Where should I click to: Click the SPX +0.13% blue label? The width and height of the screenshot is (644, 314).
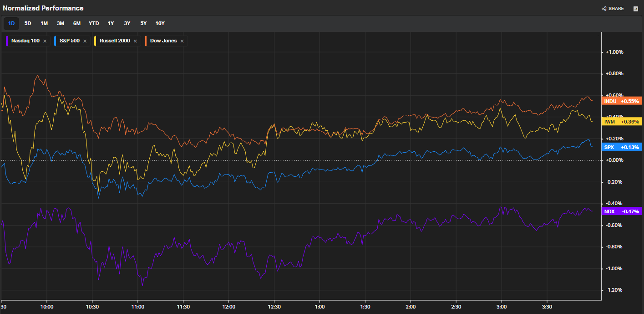click(621, 147)
